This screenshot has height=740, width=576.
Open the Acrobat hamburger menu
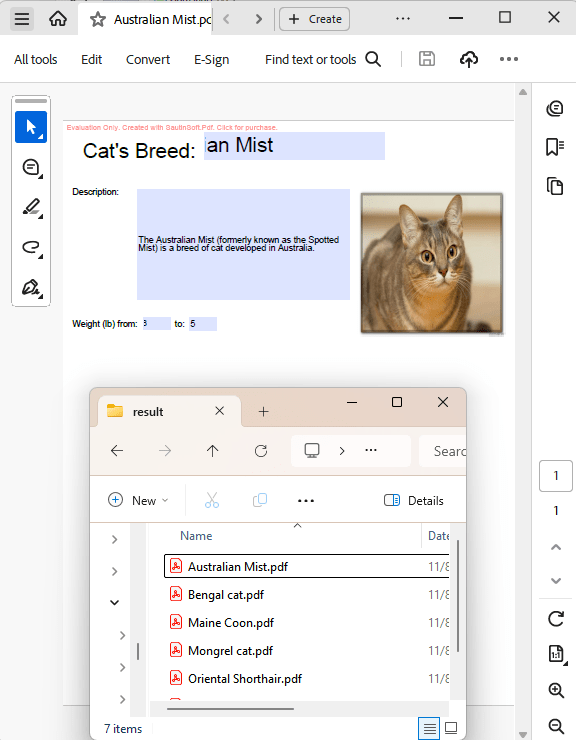[22, 19]
